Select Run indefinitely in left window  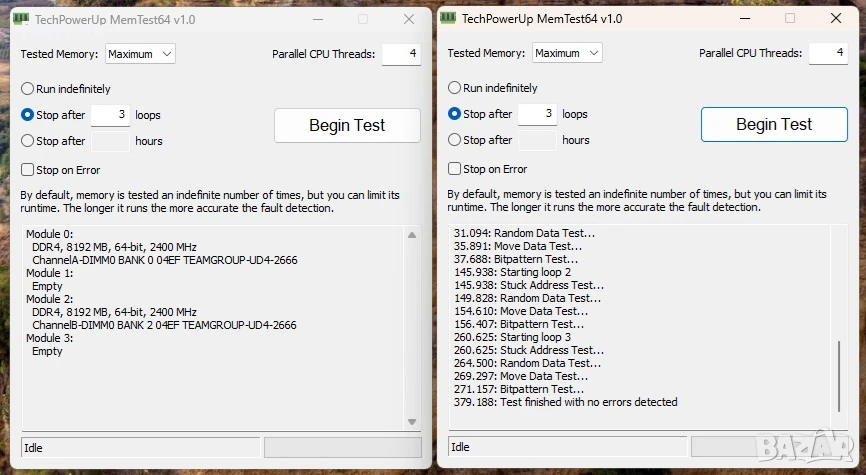65,88
